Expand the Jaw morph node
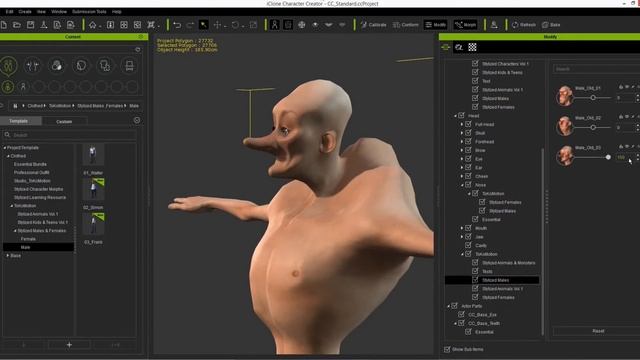 462,236
